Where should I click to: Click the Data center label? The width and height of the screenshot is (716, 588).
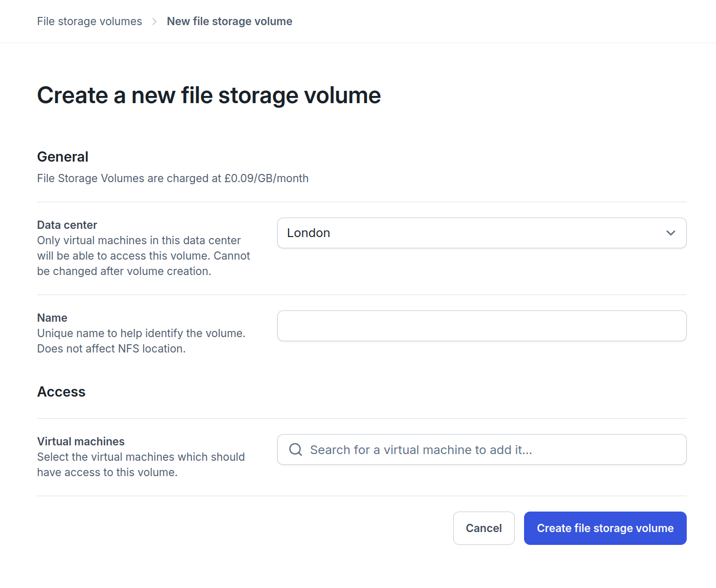click(x=67, y=225)
